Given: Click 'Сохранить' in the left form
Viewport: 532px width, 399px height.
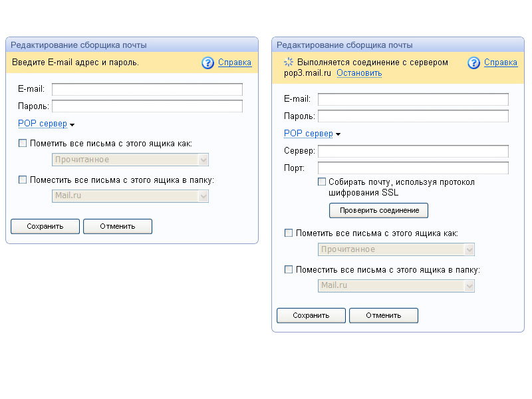Looking at the screenshot, I should pyautogui.click(x=45, y=226).
